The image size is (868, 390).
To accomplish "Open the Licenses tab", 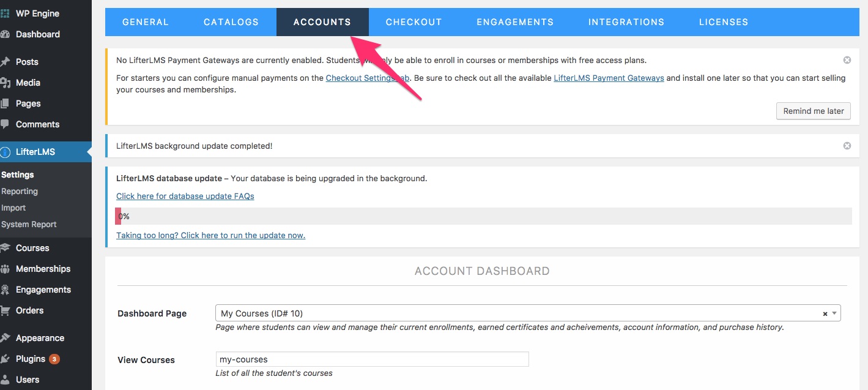I will [724, 22].
